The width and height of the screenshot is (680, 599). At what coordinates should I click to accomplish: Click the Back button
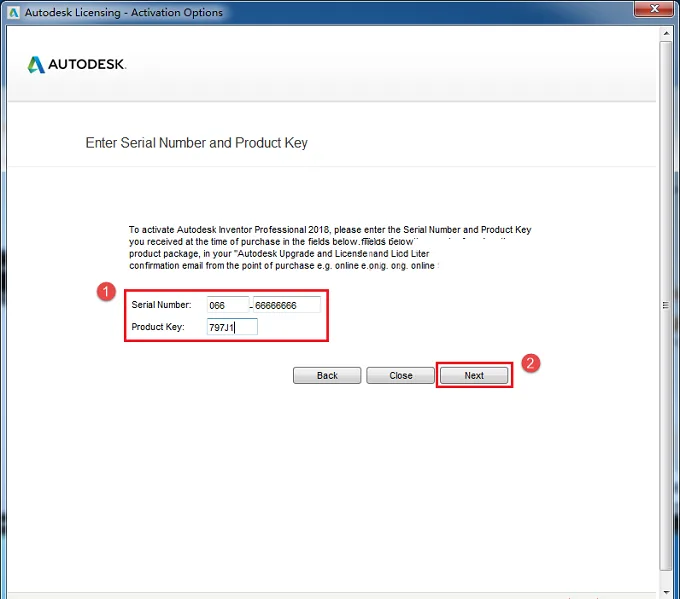[x=327, y=376]
